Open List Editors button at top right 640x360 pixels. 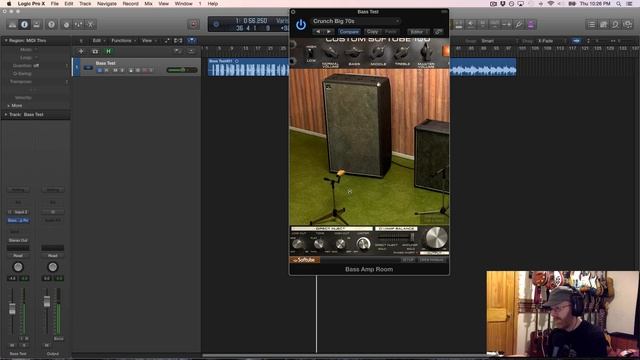click(x=591, y=24)
